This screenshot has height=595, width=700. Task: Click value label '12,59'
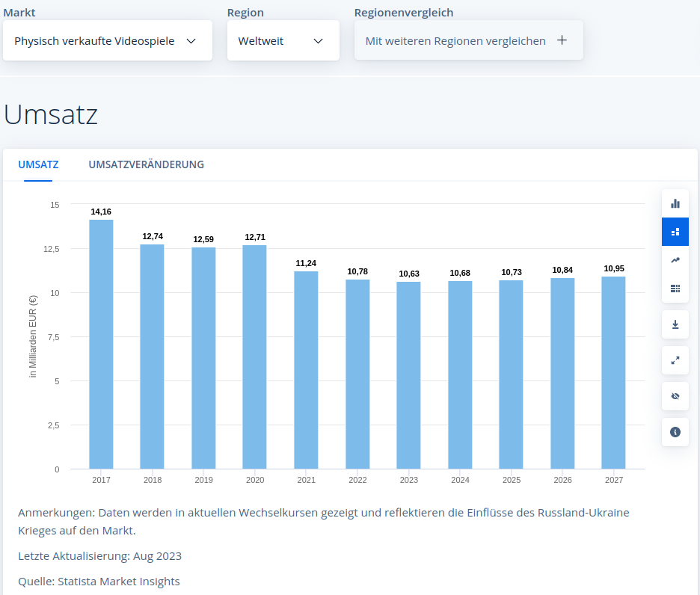203,239
